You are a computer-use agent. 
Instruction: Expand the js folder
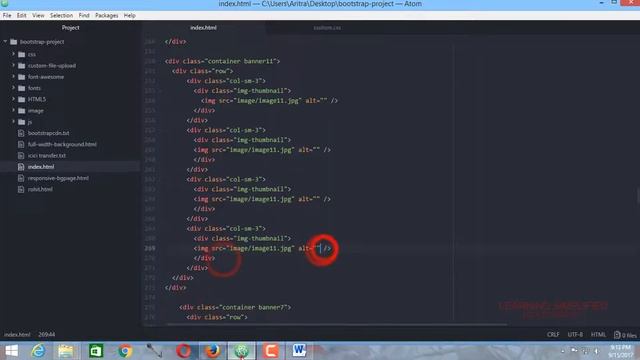click(x=13, y=122)
